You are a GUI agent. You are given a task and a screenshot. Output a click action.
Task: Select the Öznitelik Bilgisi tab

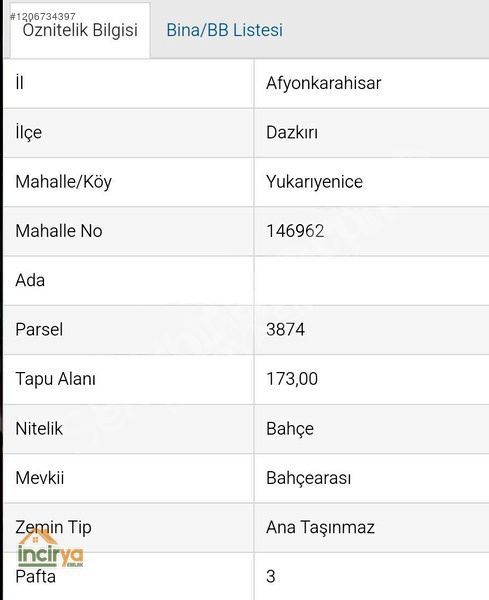[80, 30]
